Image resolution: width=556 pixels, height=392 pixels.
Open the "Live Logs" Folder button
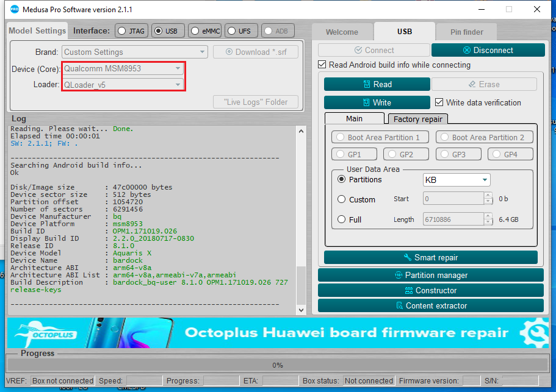[x=255, y=102]
